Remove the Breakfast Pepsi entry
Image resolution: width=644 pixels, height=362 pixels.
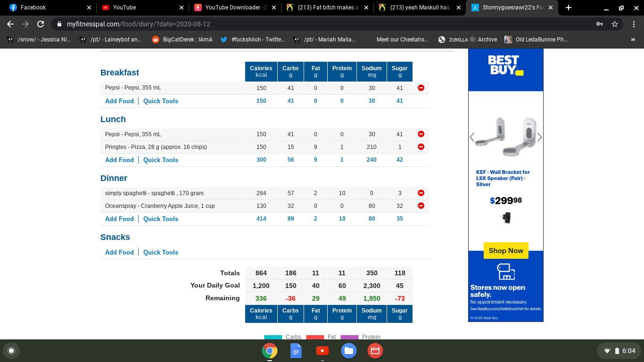point(421,88)
